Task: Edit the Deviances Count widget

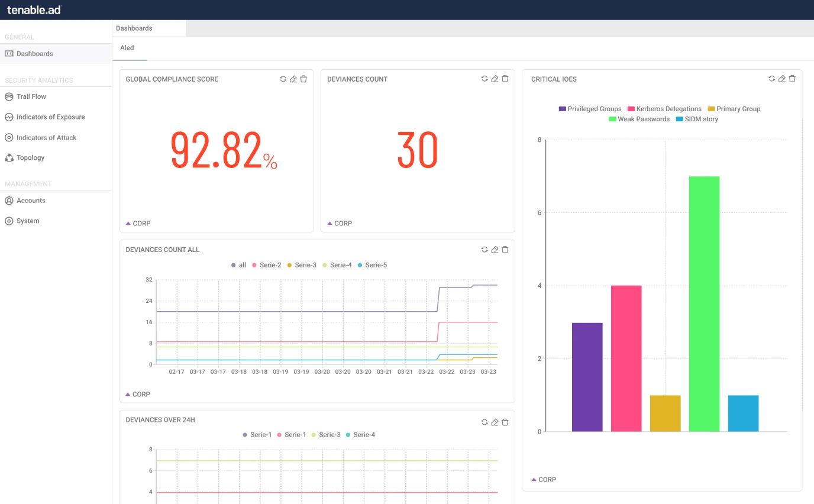Action: click(495, 79)
